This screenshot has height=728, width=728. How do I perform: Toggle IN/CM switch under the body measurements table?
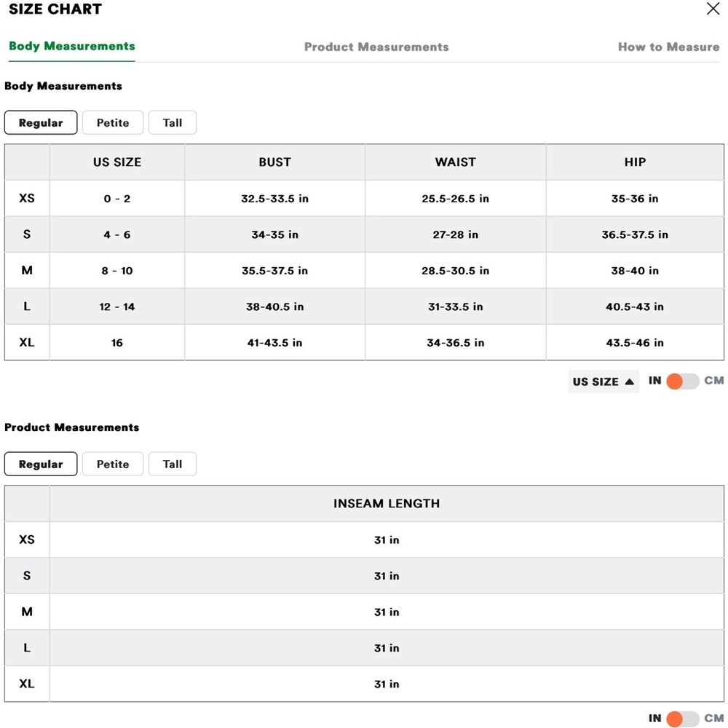[682, 381]
